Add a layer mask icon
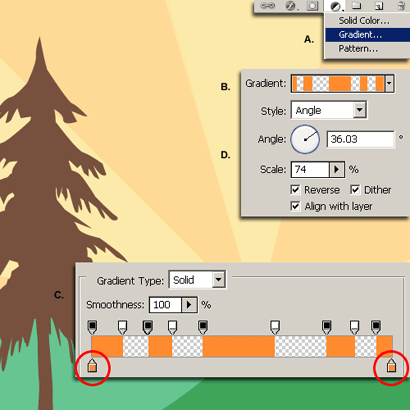 pos(312,6)
